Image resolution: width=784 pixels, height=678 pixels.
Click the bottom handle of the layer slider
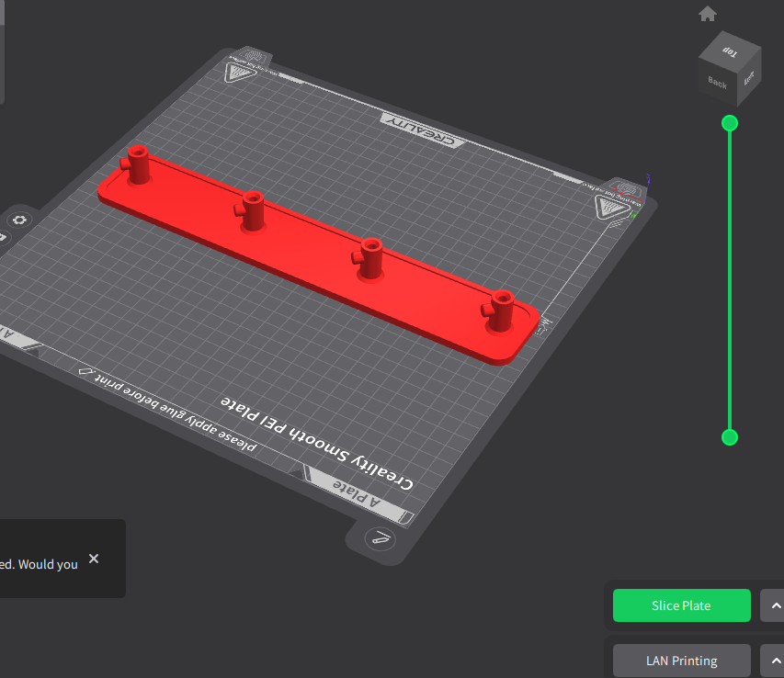click(x=730, y=437)
